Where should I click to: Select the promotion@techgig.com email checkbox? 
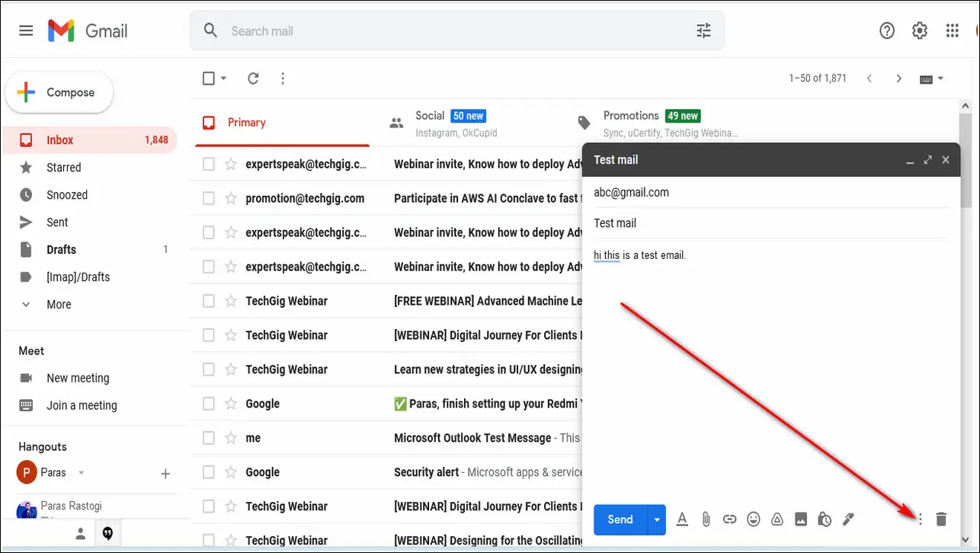pyautogui.click(x=209, y=198)
